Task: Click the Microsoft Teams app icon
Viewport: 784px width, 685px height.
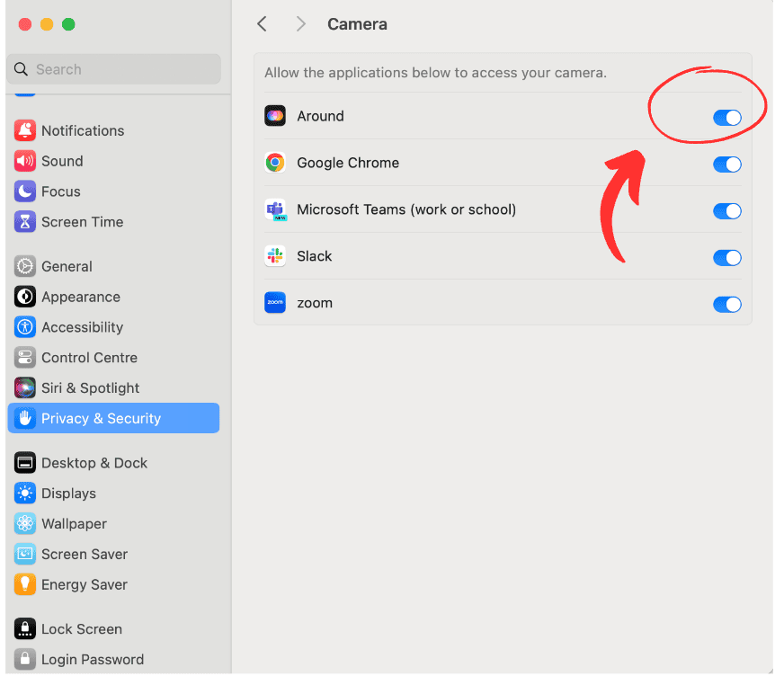Action: point(275,209)
